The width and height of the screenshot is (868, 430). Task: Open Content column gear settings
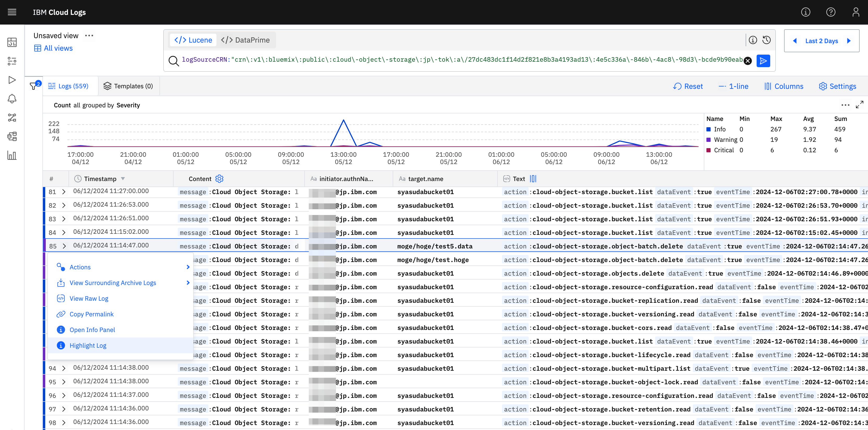coord(219,179)
